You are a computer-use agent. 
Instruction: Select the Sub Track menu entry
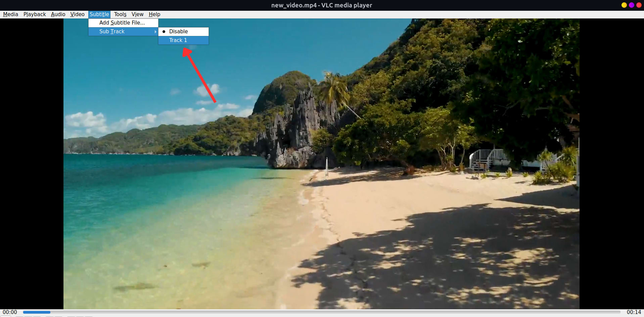pos(112,31)
